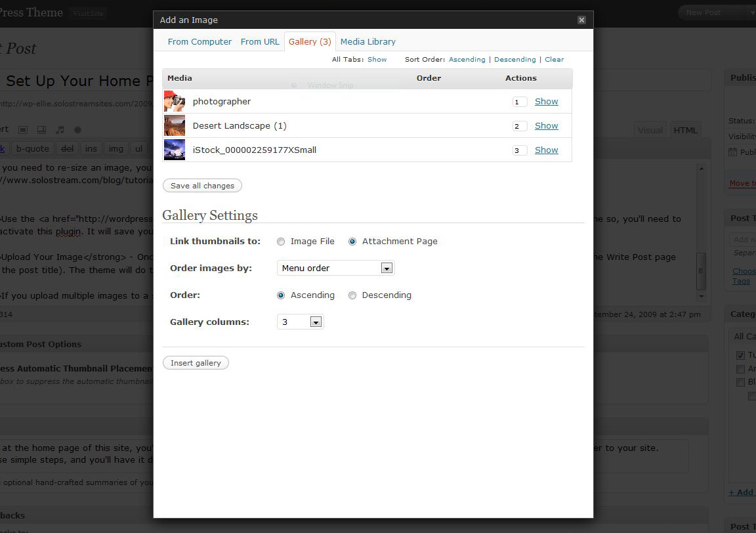Click the photographer media title
The image size is (756, 533).
222,101
